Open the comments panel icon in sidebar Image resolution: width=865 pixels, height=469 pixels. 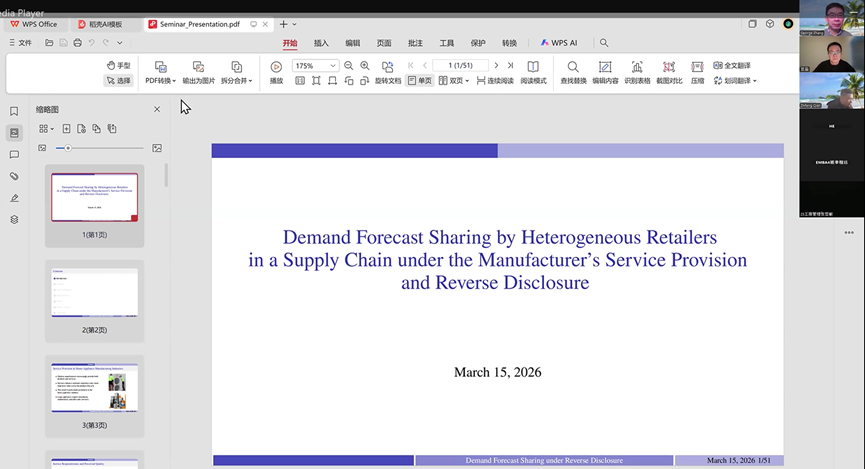point(14,155)
